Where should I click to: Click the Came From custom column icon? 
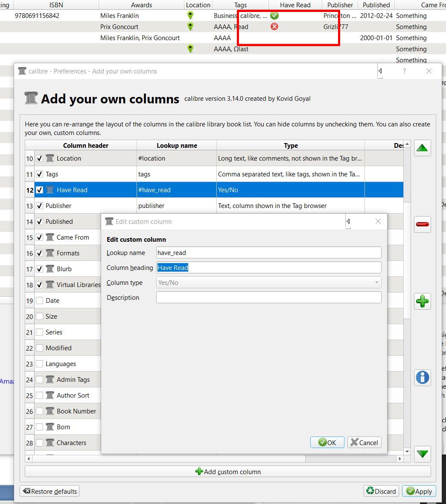[50, 237]
